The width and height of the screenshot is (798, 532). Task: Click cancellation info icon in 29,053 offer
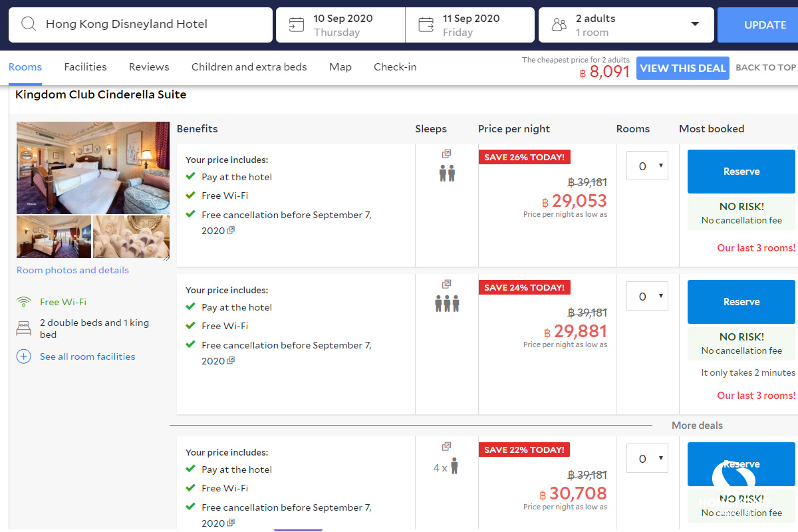pos(231,230)
